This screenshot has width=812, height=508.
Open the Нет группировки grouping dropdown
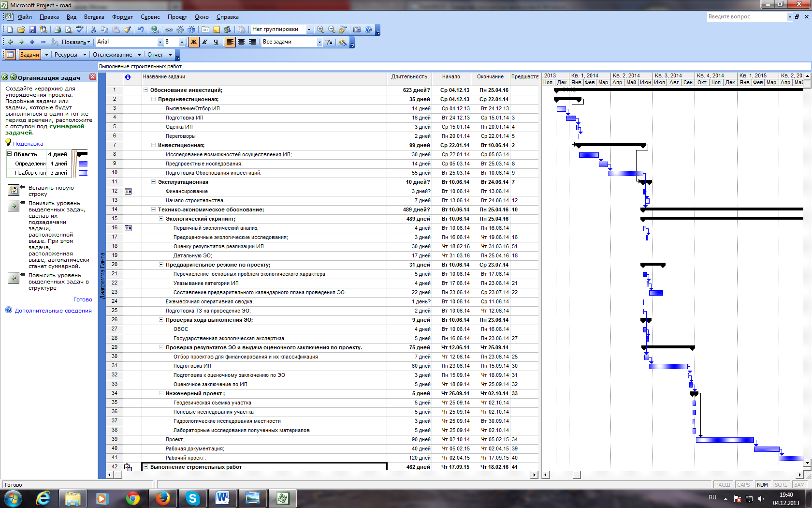(309, 30)
